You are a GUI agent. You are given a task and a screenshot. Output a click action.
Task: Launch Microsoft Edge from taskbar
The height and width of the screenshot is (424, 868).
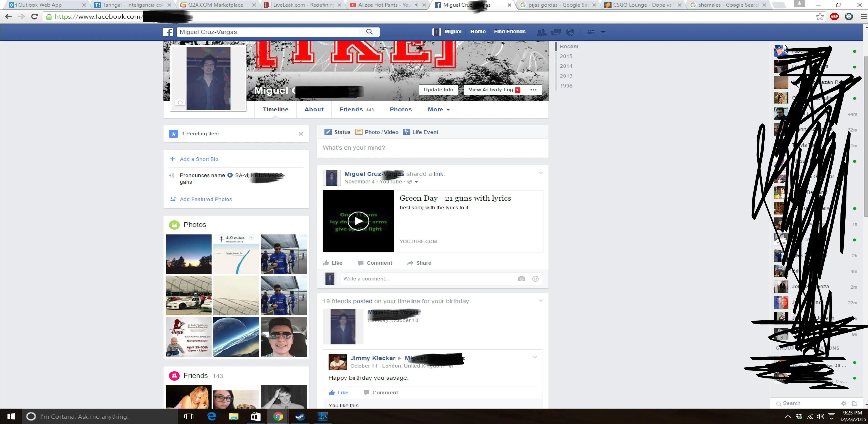point(212,416)
